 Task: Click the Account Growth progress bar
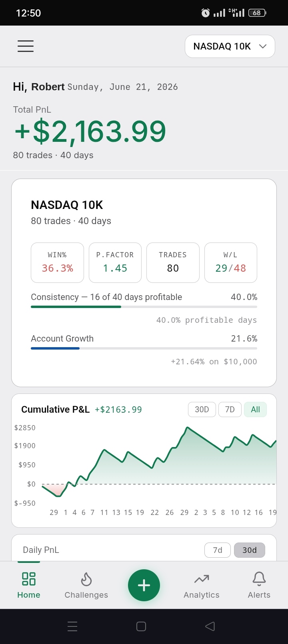[x=144, y=348]
